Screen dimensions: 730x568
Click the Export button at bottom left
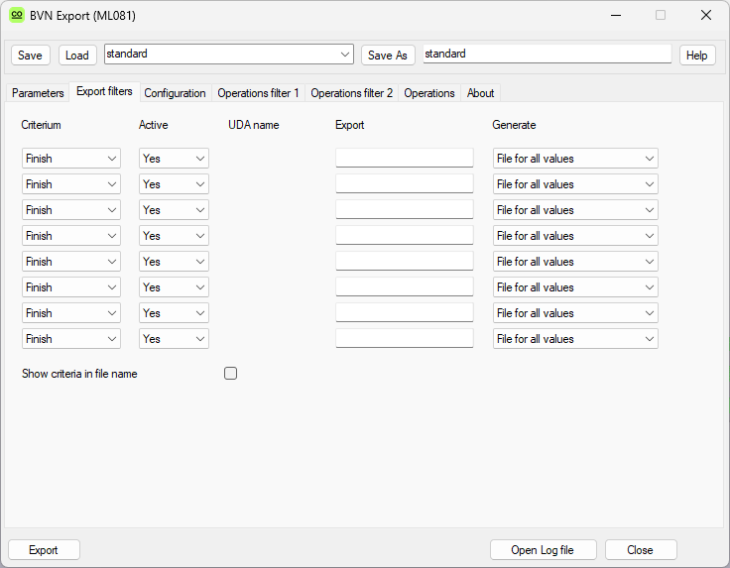(43, 550)
